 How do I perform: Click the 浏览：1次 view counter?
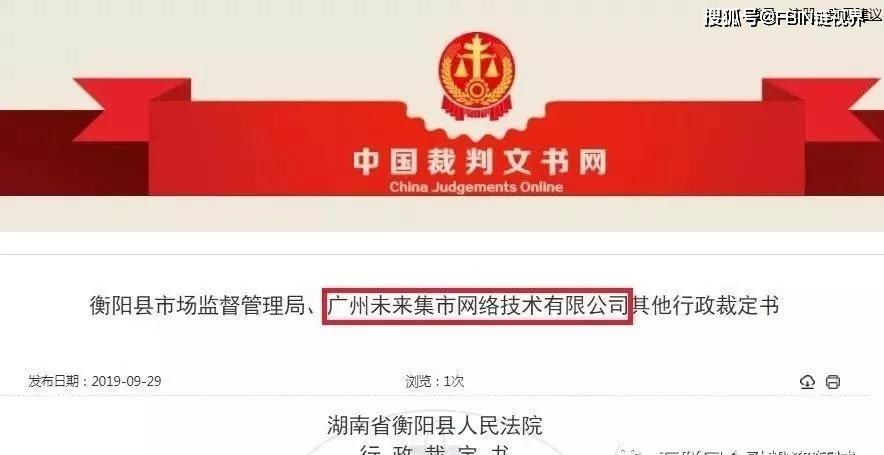click(435, 382)
